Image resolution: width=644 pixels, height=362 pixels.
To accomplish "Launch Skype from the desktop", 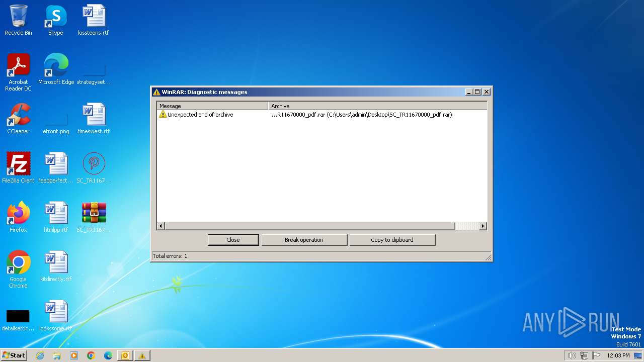I will point(55,21).
